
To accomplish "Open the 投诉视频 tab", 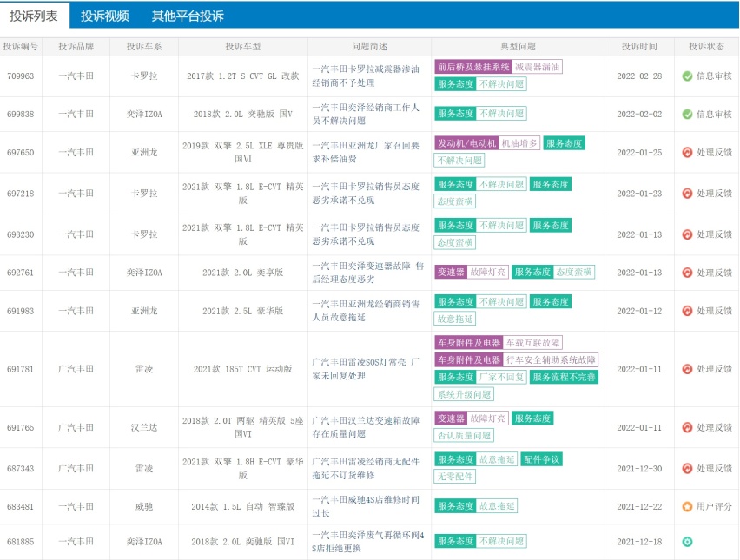I will [105, 16].
